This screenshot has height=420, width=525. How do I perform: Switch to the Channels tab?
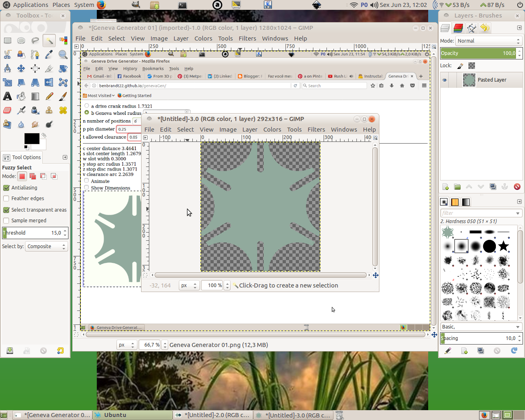coord(459,28)
